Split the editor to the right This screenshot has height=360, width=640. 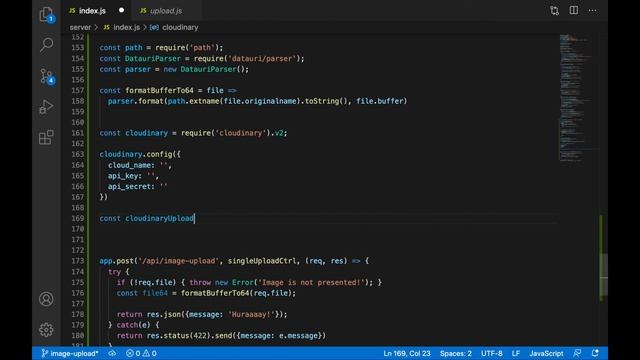(573, 11)
